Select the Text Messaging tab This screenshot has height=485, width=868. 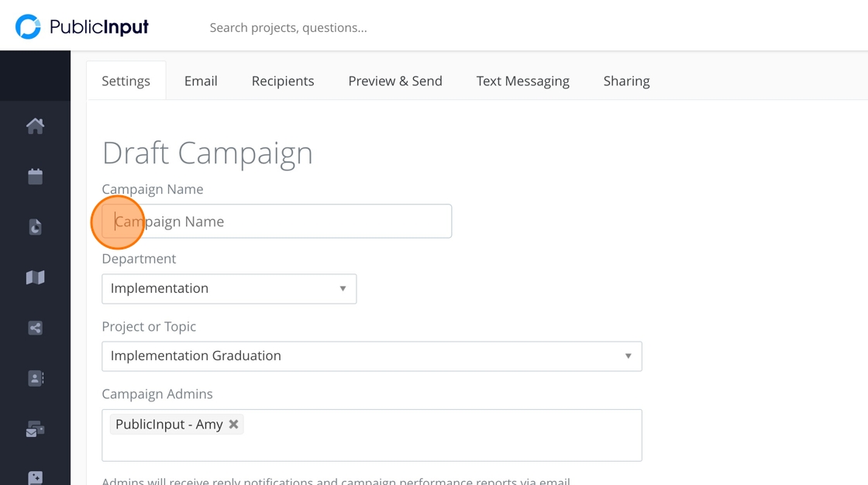coord(522,81)
